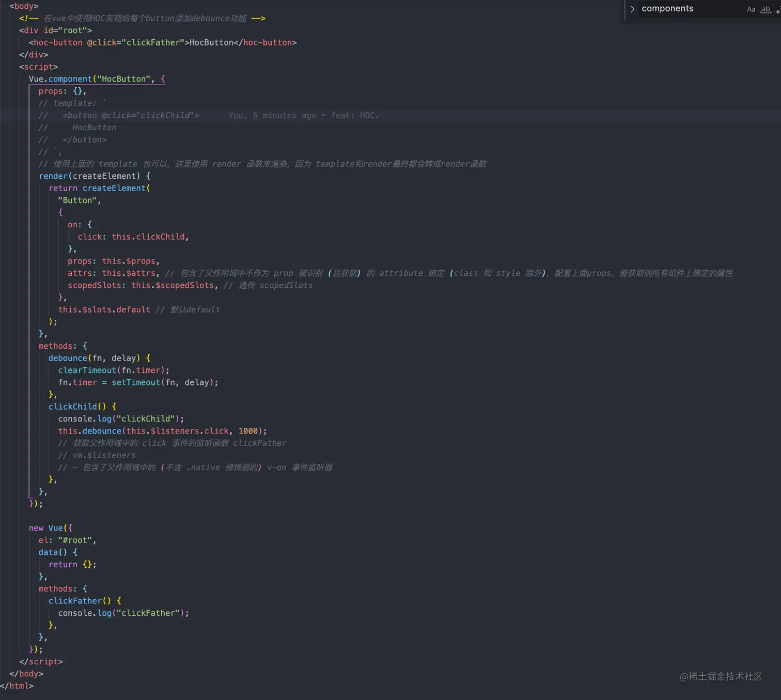The image size is (781, 700).
Task: Click the commented "// HocButton" line
Action: tap(77, 128)
